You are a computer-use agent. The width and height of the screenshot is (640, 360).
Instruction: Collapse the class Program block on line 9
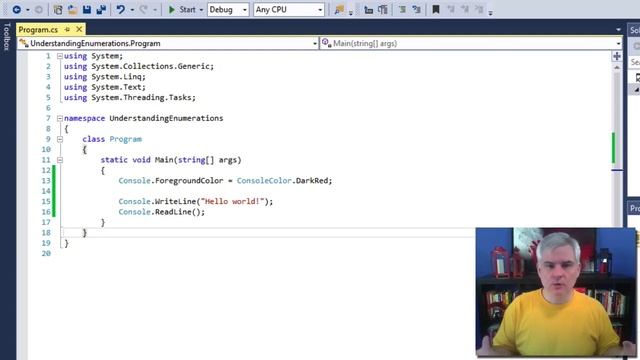60,139
